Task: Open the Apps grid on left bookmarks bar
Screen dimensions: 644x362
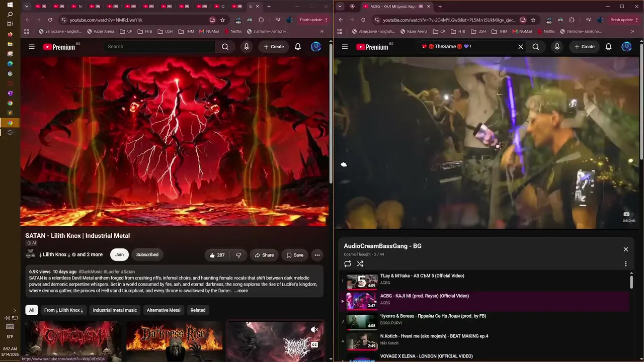Action: click(x=27, y=31)
